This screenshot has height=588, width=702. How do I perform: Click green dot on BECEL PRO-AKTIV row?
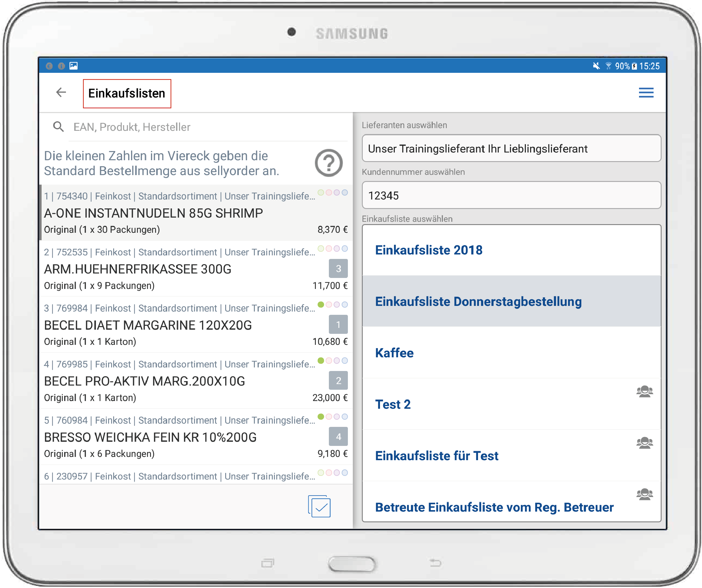[x=321, y=361]
